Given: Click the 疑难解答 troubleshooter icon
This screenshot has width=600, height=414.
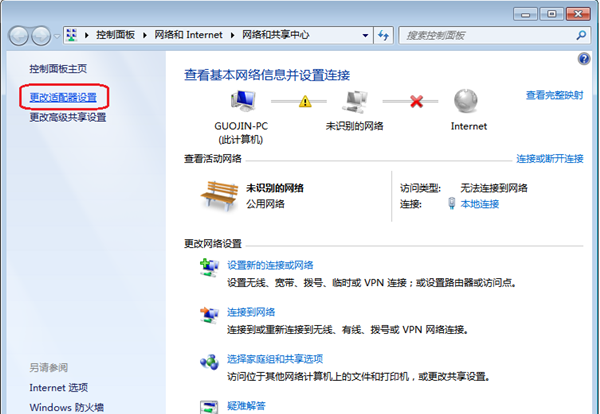Looking at the screenshot, I should tap(209, 407).
